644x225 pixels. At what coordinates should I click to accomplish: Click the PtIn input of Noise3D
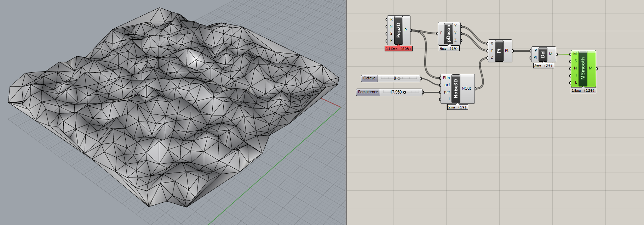coord(446,78)
